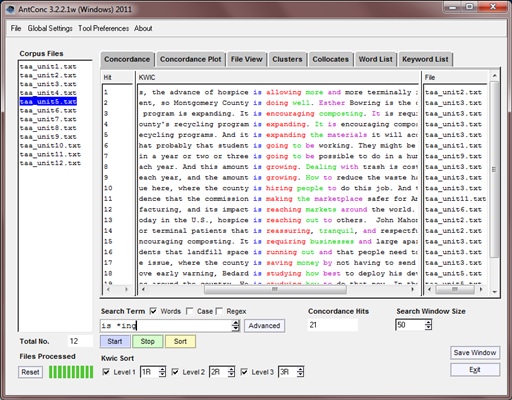Open the Tool Preferences menu
The height and width of the screenshot is (400, 512).
point(103,28)
